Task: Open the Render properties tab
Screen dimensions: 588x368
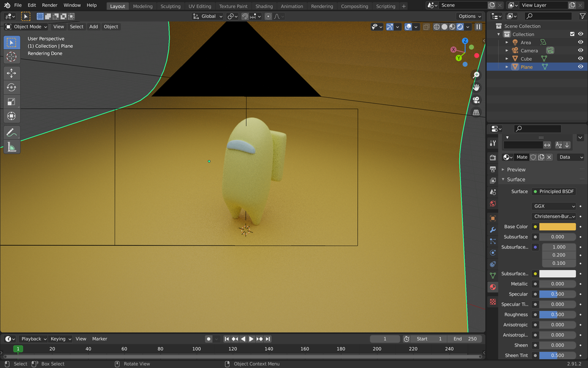Action: point(492,158)
